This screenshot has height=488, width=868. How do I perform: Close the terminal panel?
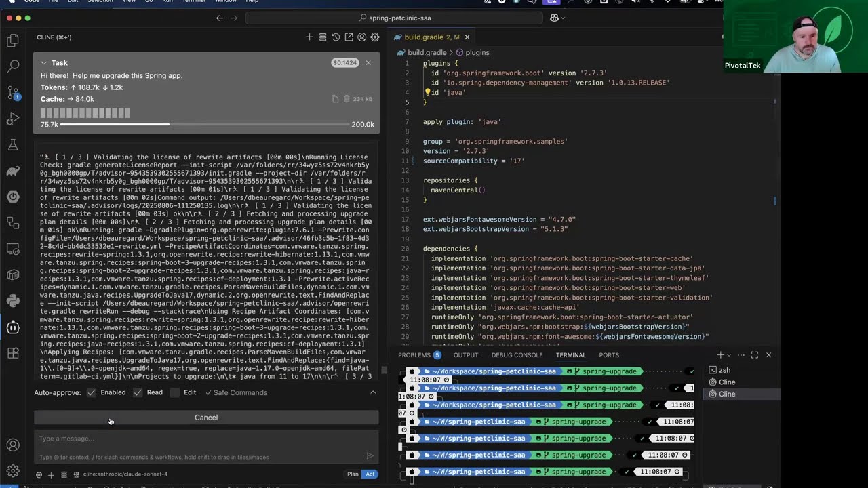click(x=768, y=355)
